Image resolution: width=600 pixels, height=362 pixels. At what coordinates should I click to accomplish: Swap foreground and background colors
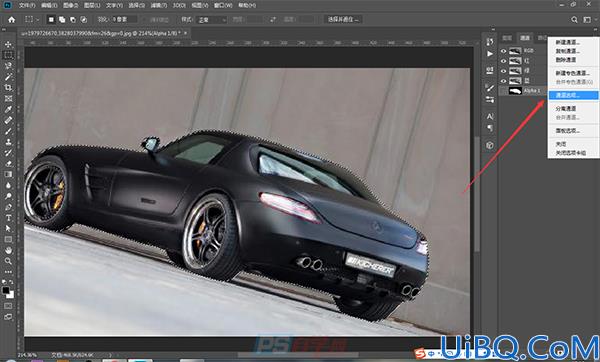(x=11, y=282)
